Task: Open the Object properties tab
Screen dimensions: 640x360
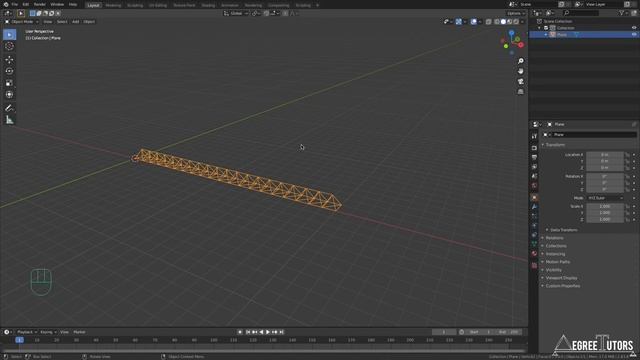Action: click(x=534, y=198)
